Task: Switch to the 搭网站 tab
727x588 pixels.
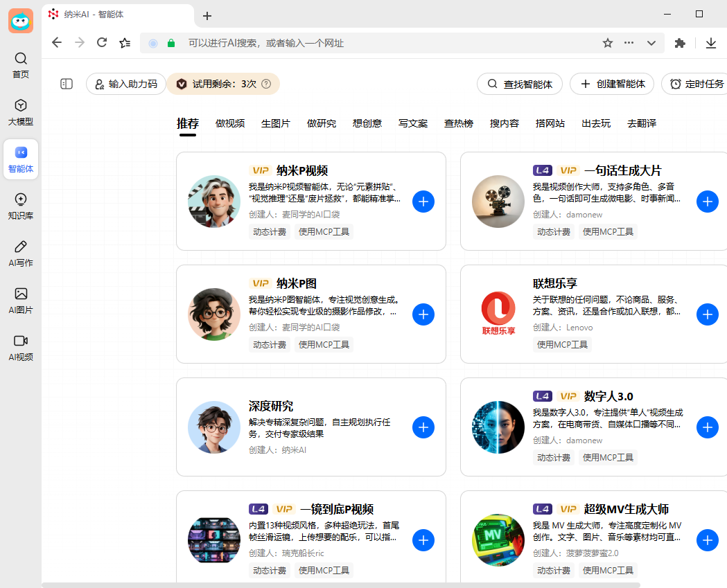Action: 550,124
